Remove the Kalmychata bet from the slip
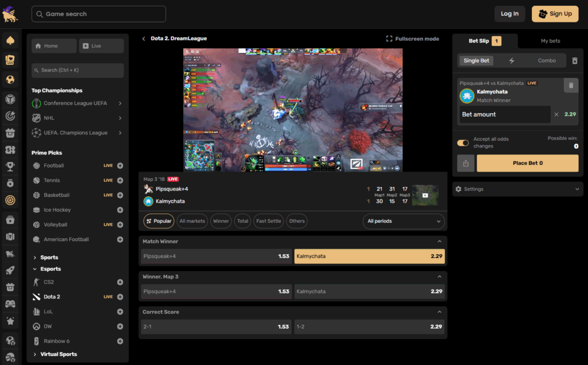 pos(570,86)
